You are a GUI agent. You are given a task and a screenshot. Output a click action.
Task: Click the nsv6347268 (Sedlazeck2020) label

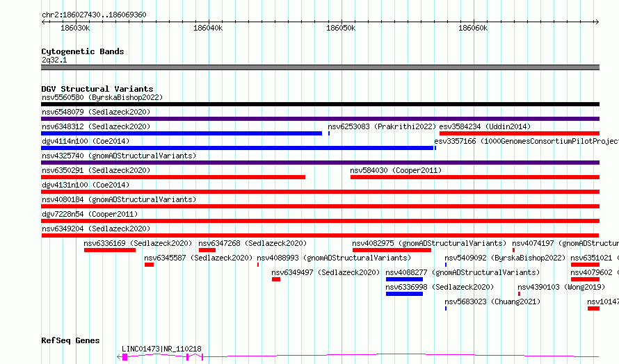point(252,243)
